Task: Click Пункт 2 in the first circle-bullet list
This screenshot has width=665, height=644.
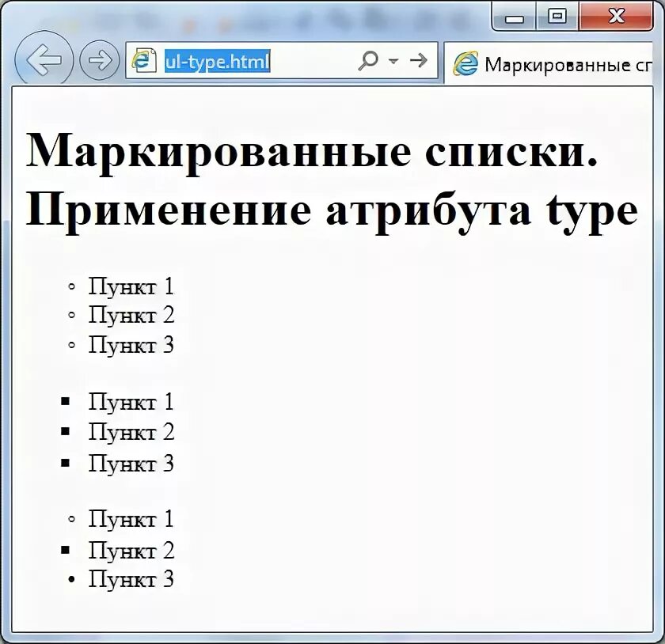Action: pos(131,315)
